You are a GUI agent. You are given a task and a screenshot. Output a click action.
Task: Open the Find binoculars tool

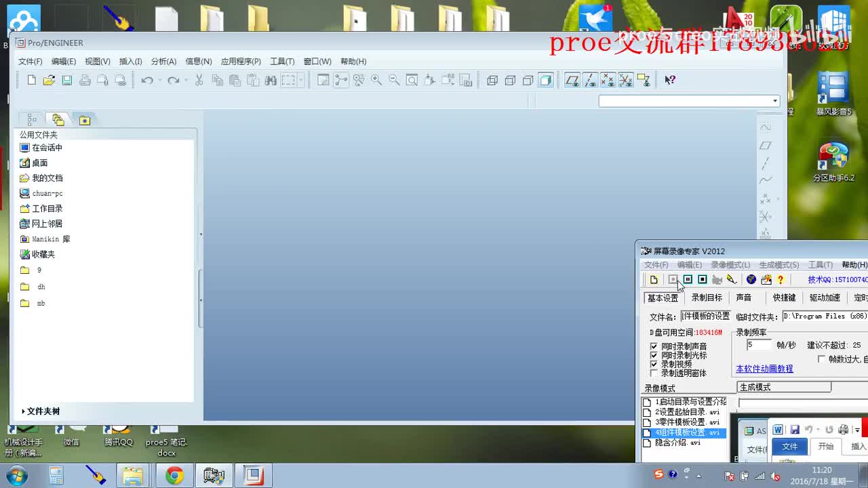pyautogui.click(x=271, y=80)
